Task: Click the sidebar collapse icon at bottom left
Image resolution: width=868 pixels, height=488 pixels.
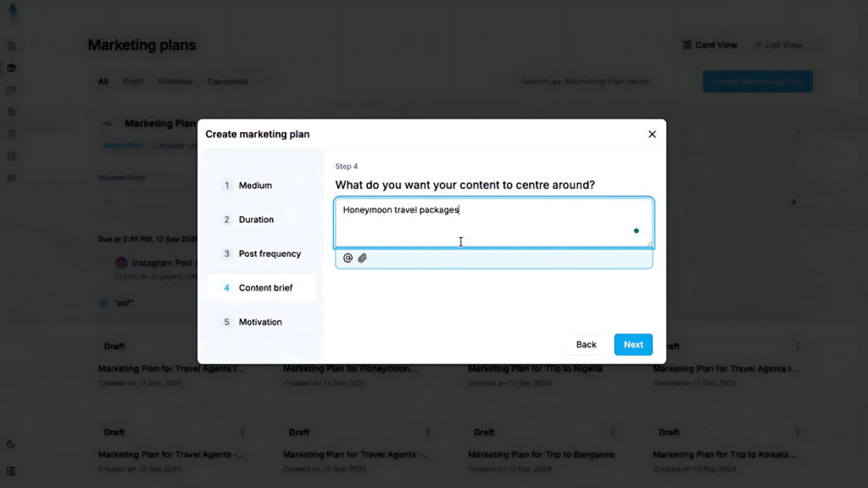Action: pos(11,471)
